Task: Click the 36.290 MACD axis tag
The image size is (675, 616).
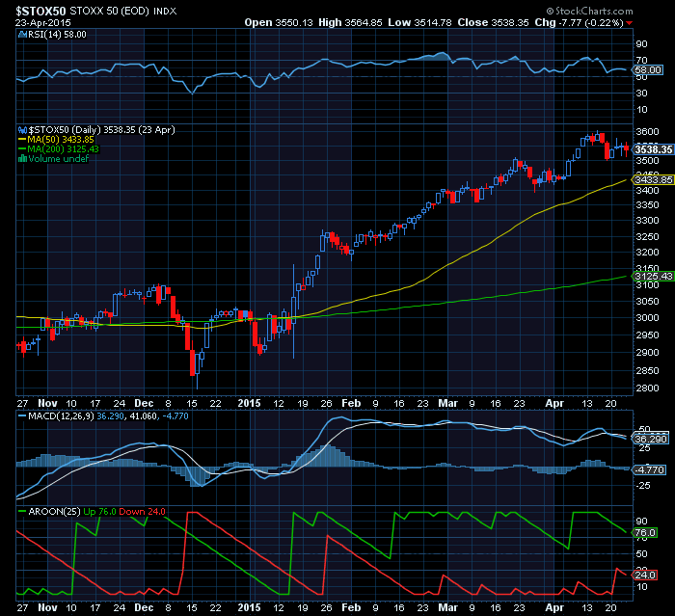Action: click(x=651, y=439)
